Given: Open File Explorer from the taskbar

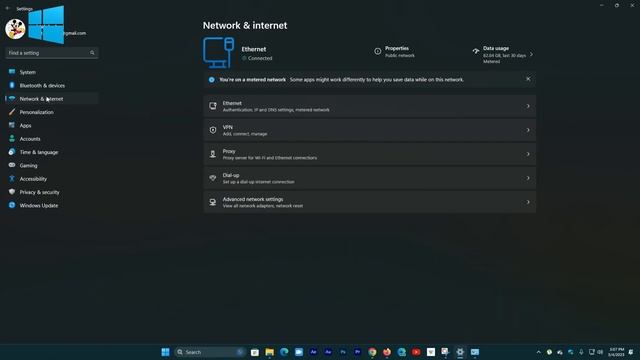Looking at the screenshot, I should 269,352.
